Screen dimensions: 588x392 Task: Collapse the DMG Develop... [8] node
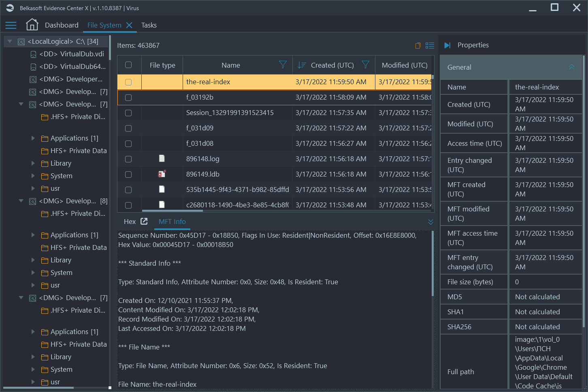[21, 201]
